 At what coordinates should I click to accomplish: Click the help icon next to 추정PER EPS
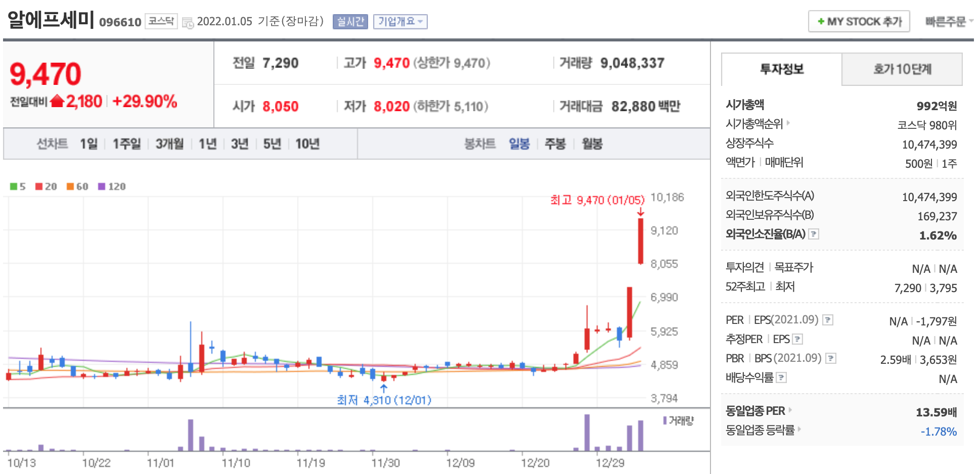[797, 339]
